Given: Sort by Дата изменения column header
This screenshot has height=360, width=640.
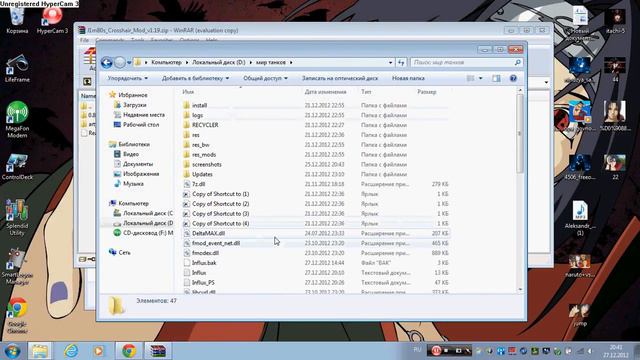Looking at the screenshot, I should coord(325,92).
